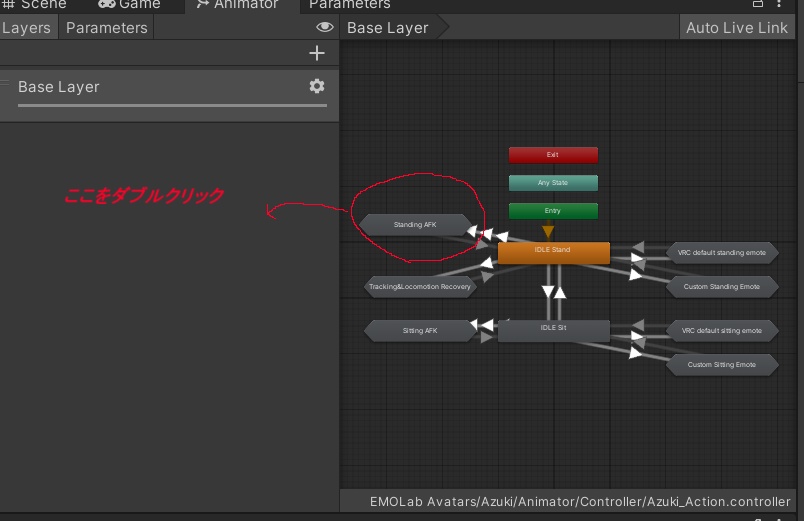Switch to the Layers tab
Image resolution: width=804 pixels, height=521 pixels.
(27, 28)
